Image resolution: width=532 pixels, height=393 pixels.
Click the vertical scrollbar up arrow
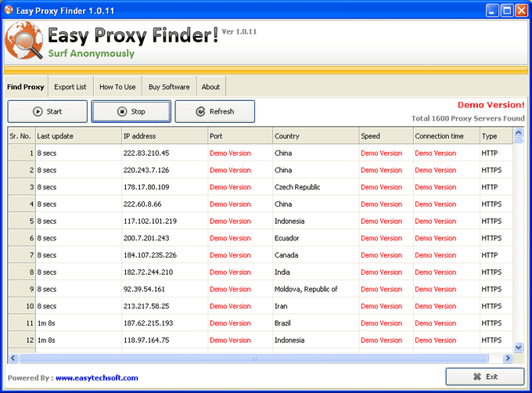519,132
